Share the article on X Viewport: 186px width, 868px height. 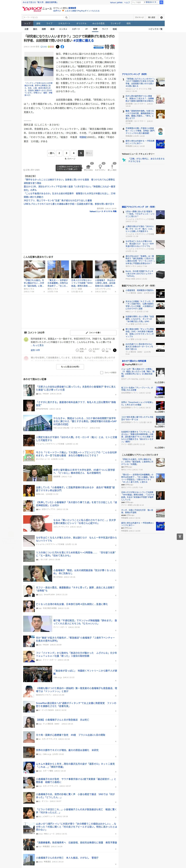[57, 47]
